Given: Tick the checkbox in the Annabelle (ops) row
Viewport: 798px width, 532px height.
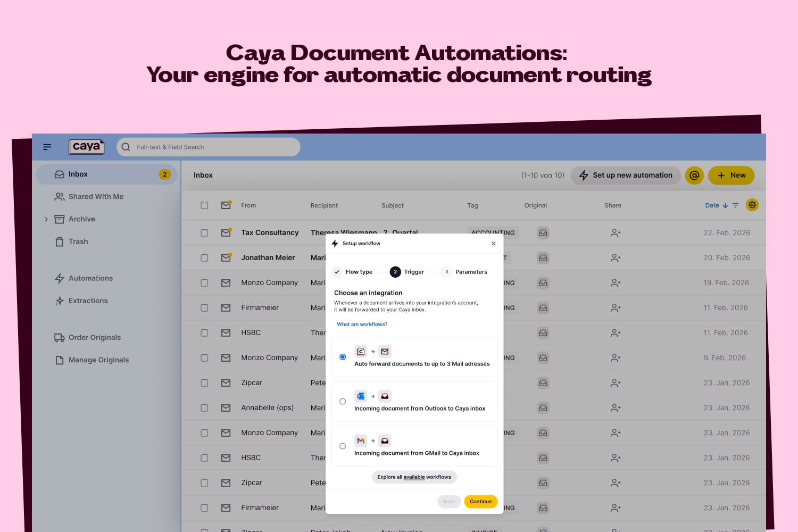Looking at the screenshot, I should 204,408.
